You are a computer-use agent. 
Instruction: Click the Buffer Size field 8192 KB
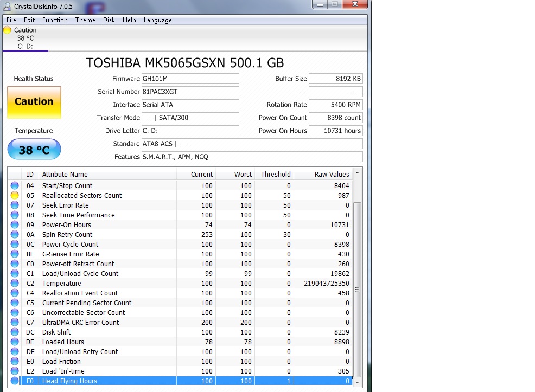tap(336, 79)
